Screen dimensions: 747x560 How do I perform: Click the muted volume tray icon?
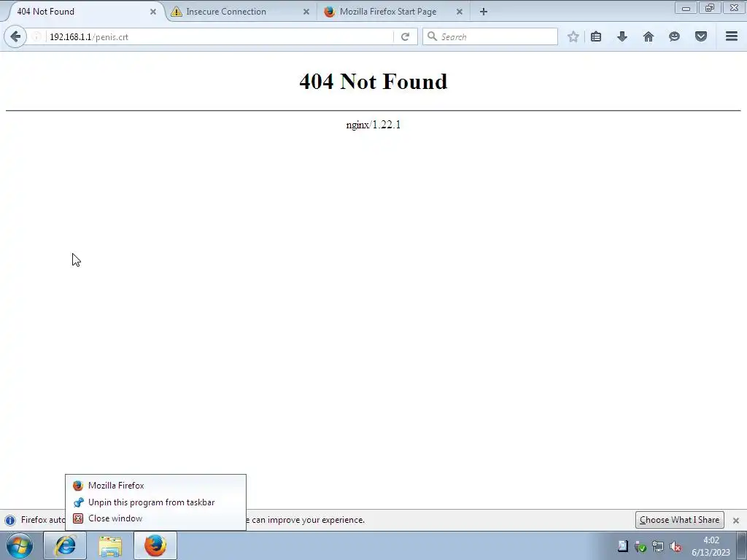(675, 547)
